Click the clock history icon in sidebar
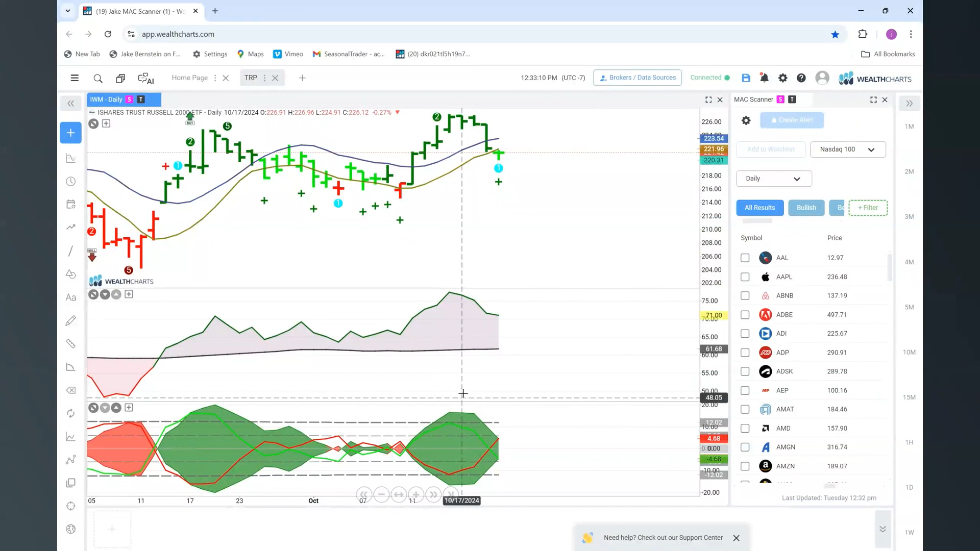 (71, 182)
